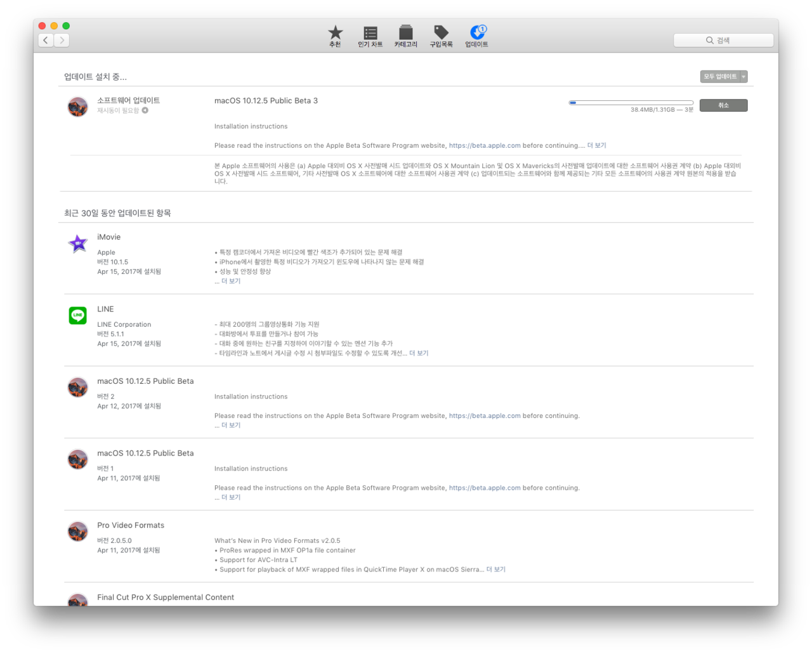Open the Categories (카테고리) tab

point(406,36)
